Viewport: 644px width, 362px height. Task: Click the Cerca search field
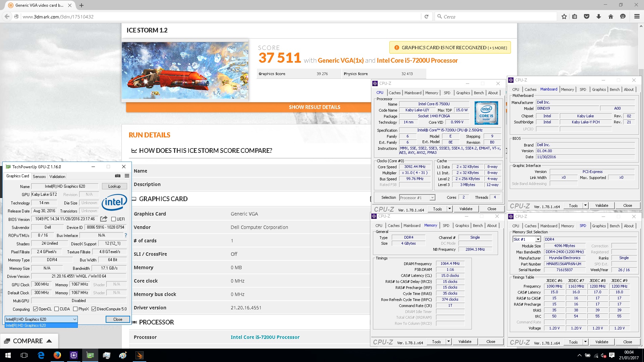(x=495, y=16)
